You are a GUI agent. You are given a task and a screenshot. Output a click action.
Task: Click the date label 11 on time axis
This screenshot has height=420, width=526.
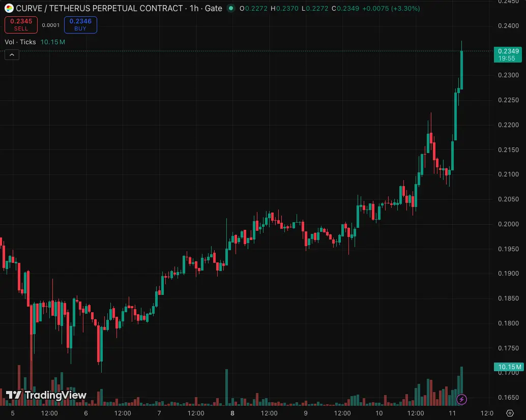click(452, 413)
